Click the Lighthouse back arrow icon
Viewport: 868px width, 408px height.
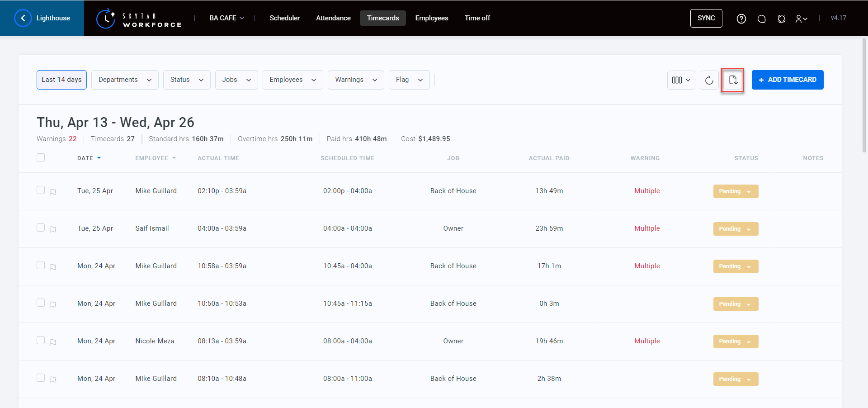pyautogui.click(x=23, y=18)
